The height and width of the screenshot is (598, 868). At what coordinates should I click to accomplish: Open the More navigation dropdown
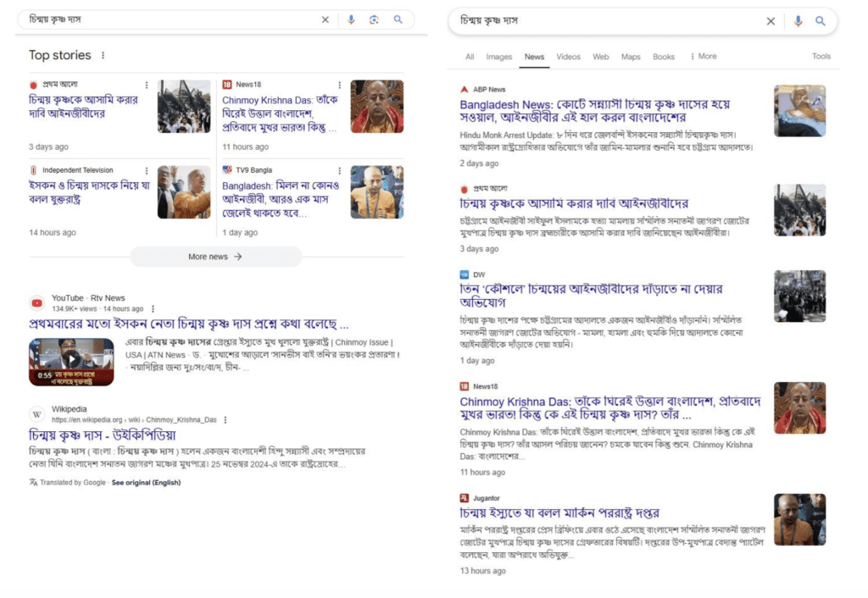[x=704, y=57]
